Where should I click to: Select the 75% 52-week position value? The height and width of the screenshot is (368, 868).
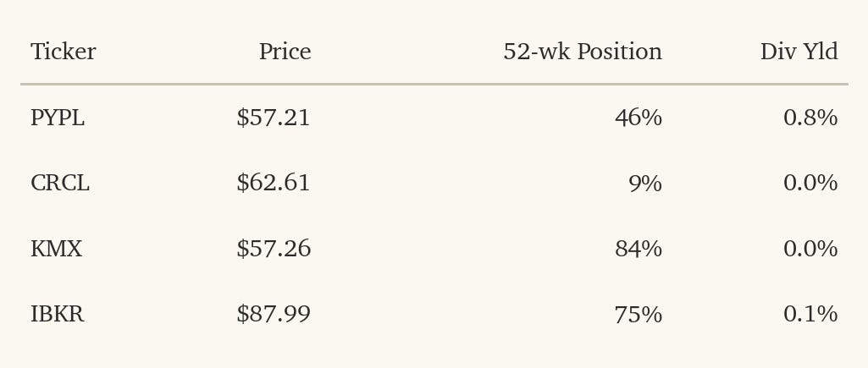pyautogui.click(x=639, y=314)
